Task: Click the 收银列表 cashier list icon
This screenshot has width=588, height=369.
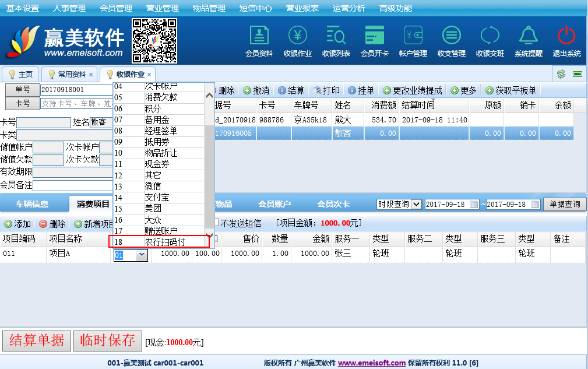Action: point(336,36)
